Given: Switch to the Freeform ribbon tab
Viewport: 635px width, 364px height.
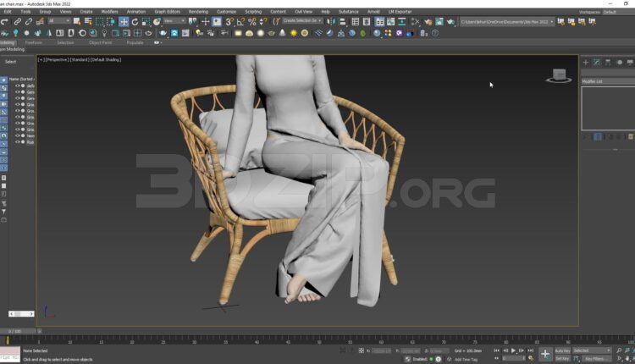Looking at the screenshot, I should (34, 42).
